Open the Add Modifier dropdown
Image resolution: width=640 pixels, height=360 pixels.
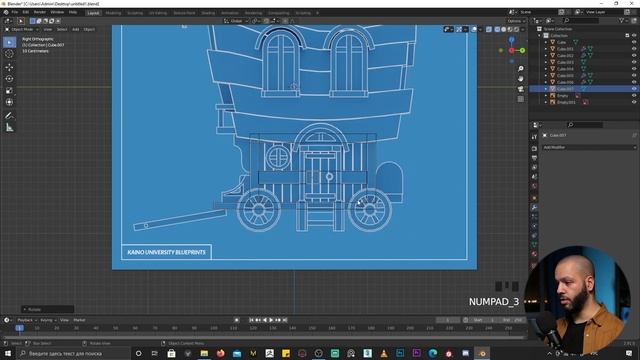pyautogui.click(x=589, y=147)
